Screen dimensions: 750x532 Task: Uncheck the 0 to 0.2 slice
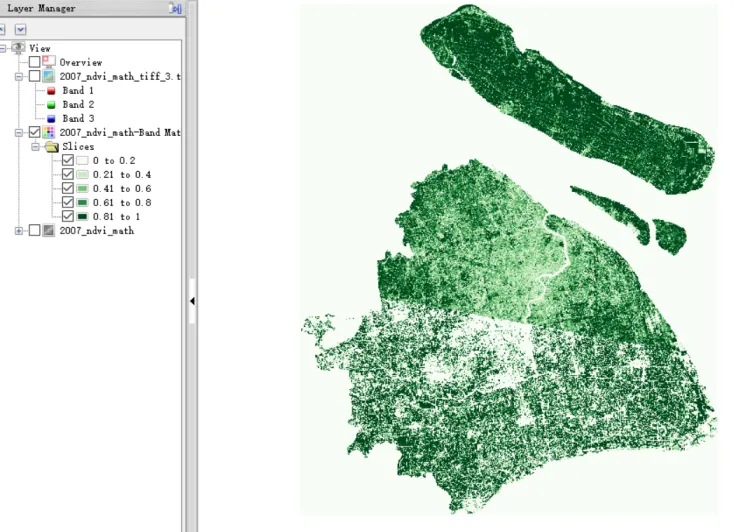pos(67,160)
